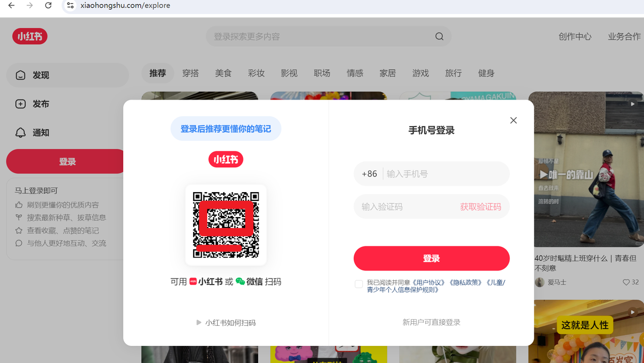Click the login QR code image

[x=226, y=225]
